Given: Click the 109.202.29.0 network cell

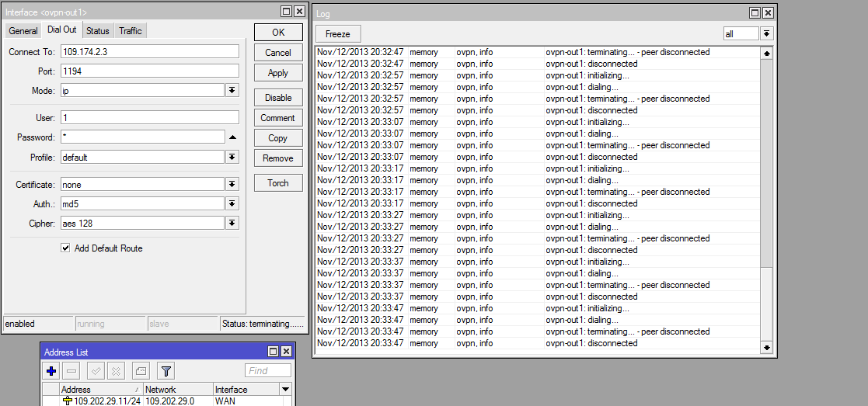Looking at the screenshot, I should click(178, 401).
